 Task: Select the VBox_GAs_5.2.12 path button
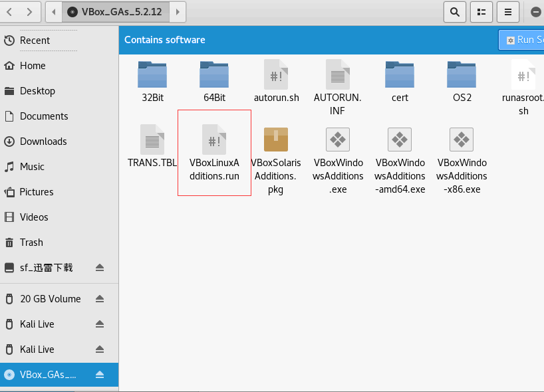point(116,12)
